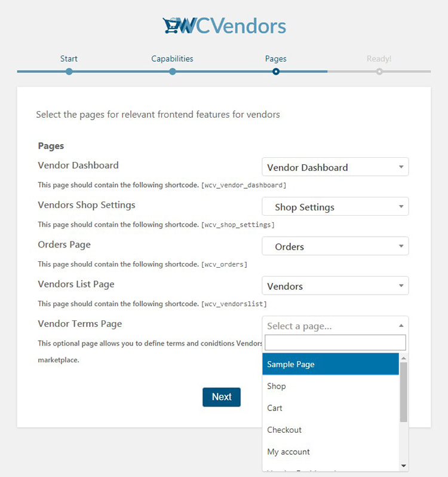This screenshot has width=448, height=477.
Task: Jump to the Ready! step
Action: click(379, 59)
